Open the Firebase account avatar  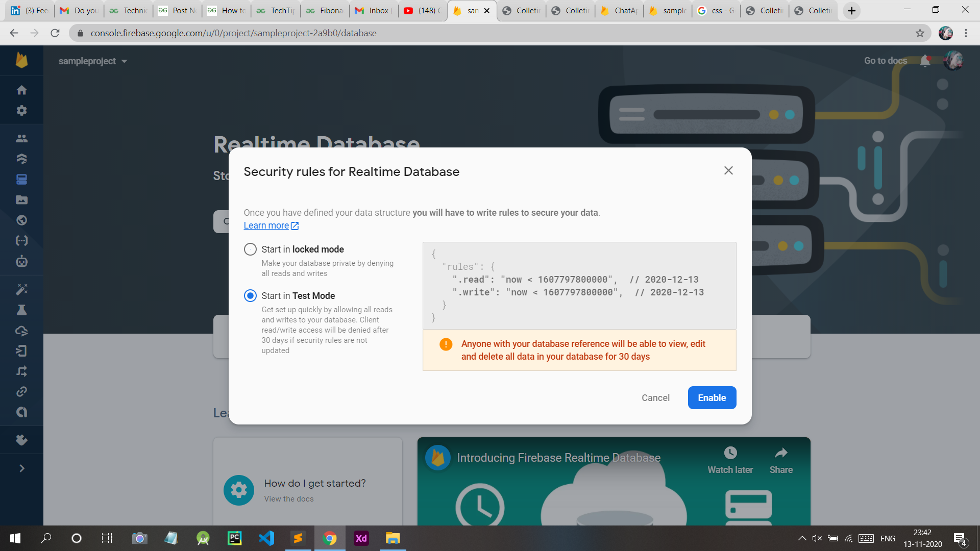953,61
